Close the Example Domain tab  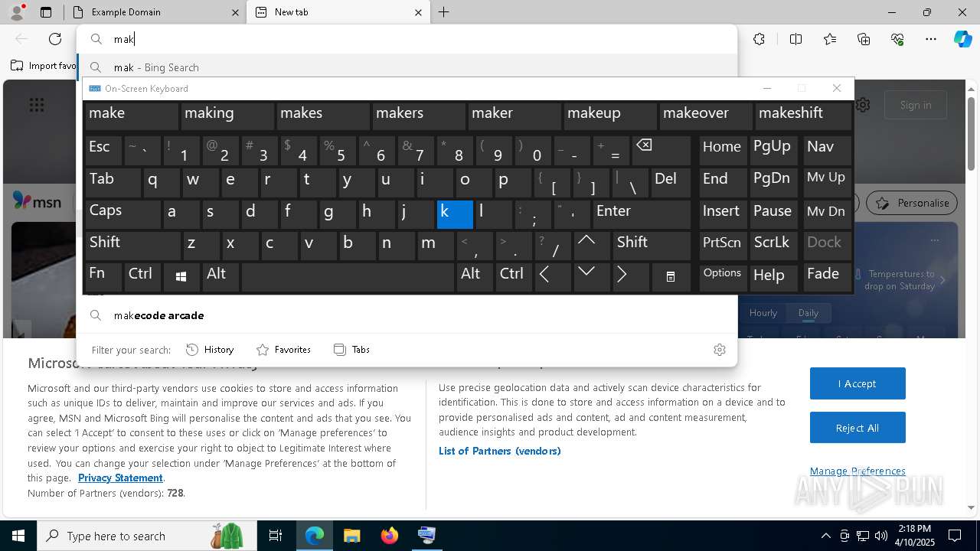[x=235, y=12]
